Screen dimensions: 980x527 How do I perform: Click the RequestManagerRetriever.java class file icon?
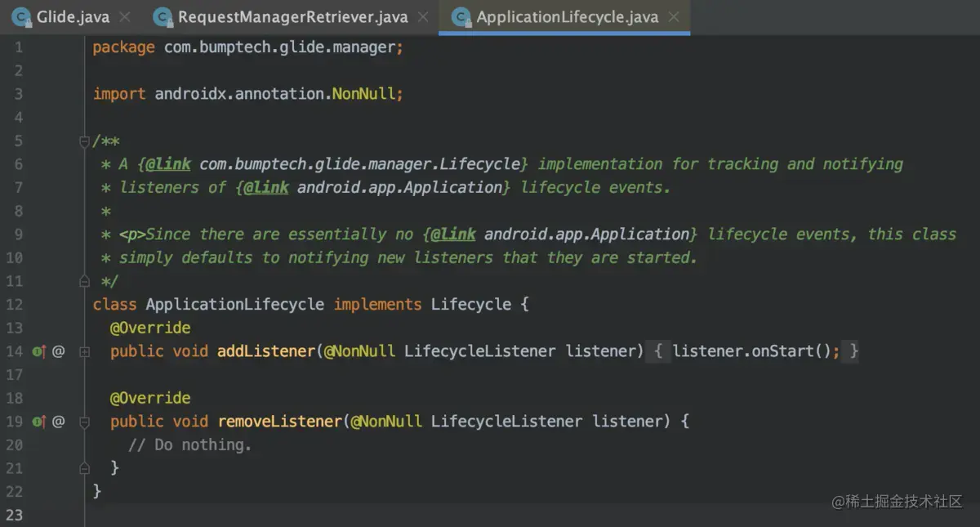point(163,16)
